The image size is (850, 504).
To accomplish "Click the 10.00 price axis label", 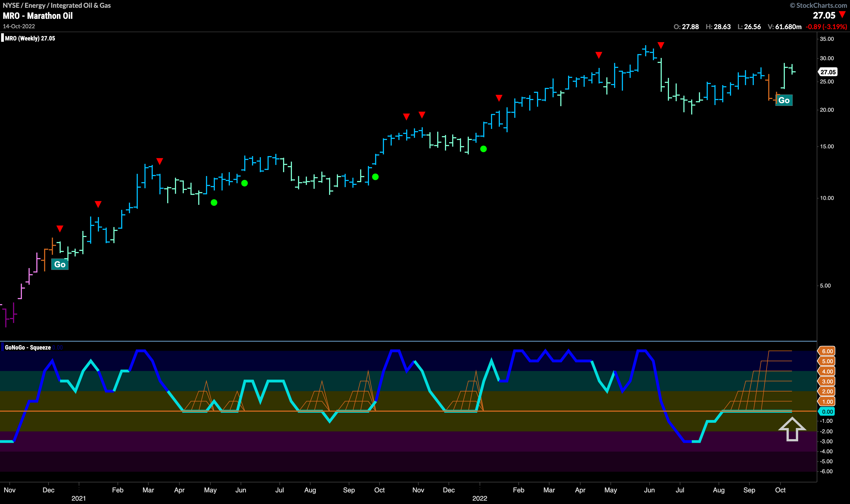I will click(826, 198).
